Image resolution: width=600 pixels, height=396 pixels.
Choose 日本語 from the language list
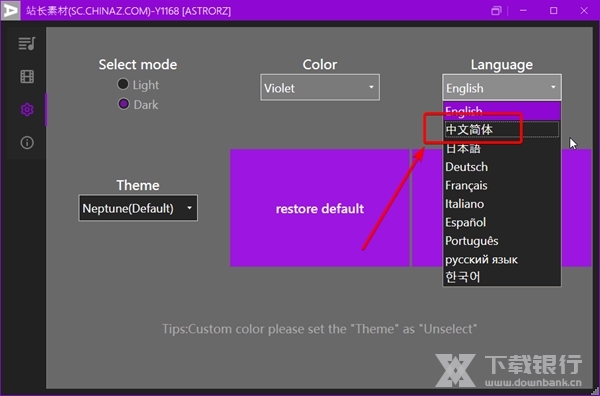[502, 148]
